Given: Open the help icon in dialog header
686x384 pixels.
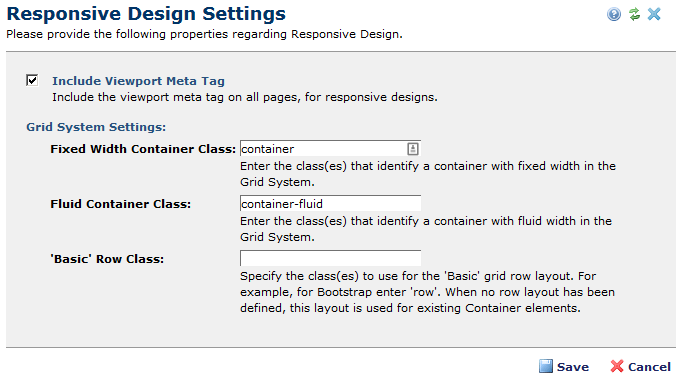Looking at the screenshot, I should 614,14.
